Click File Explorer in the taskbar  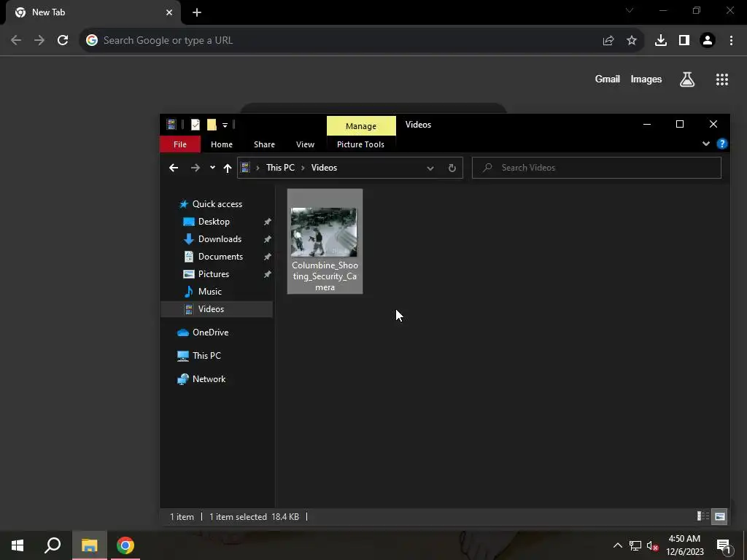[89, 545]
